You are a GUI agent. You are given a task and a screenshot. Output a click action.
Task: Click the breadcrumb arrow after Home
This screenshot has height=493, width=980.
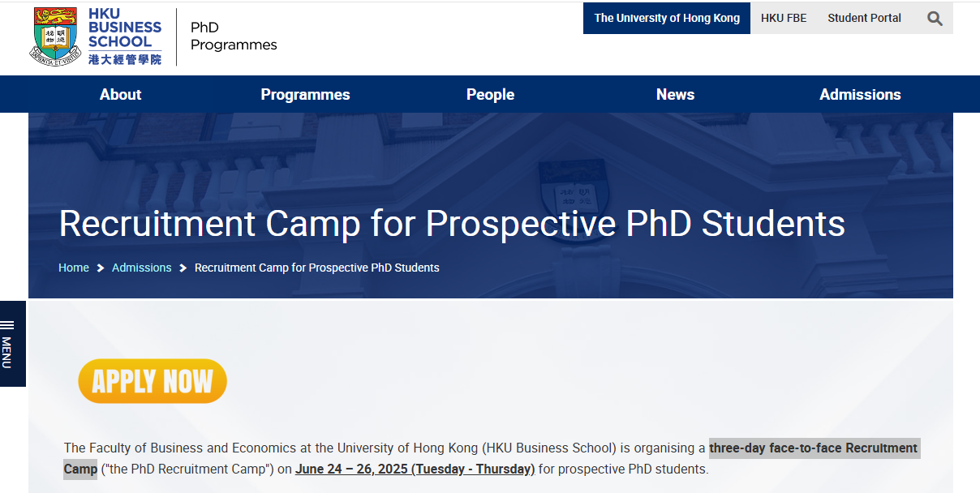[x=101, y=268]
